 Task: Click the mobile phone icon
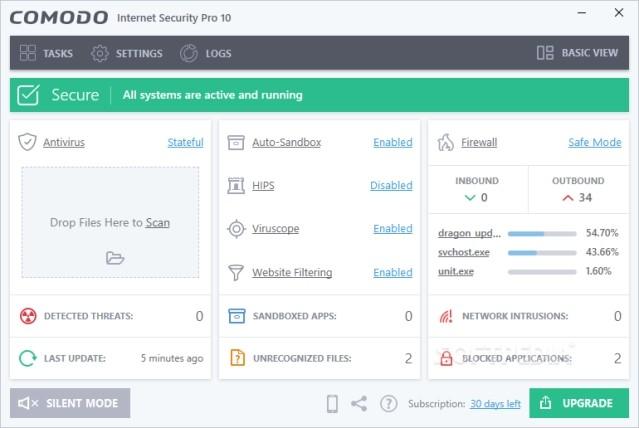click(x=333, y=404)
